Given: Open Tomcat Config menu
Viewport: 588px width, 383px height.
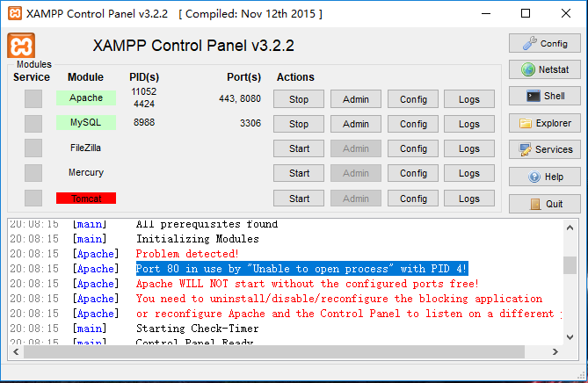Looking at the screenshot, I should click(413, 199).
